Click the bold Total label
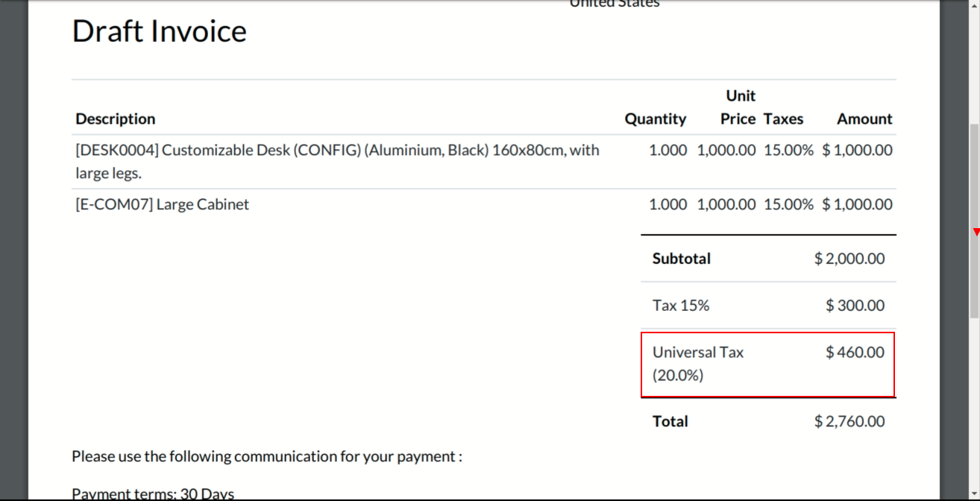The height and width of the screenshot is (501, 980). pyautogui.click(x=670, y=422)
